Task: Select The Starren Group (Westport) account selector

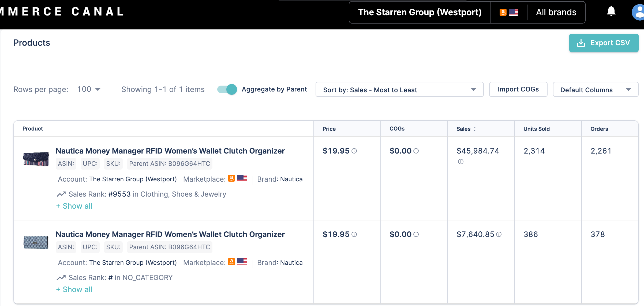Action: click(x=420, y=12)
